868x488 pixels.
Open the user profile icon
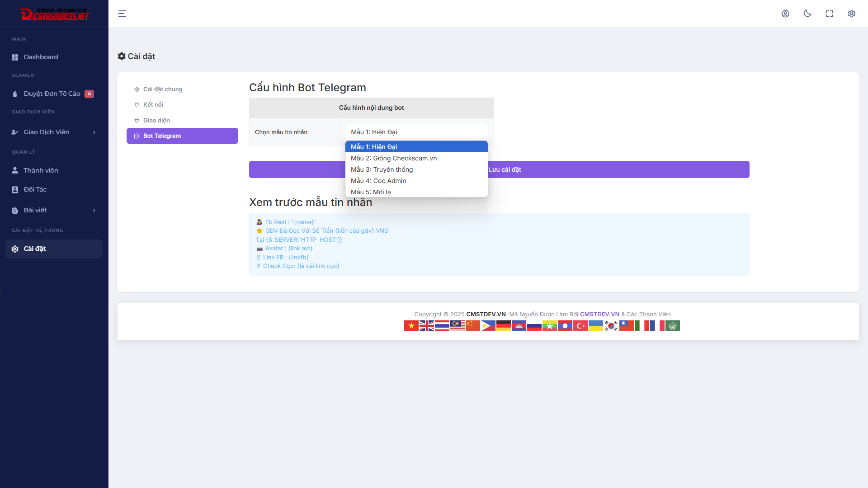pos(785,14)
